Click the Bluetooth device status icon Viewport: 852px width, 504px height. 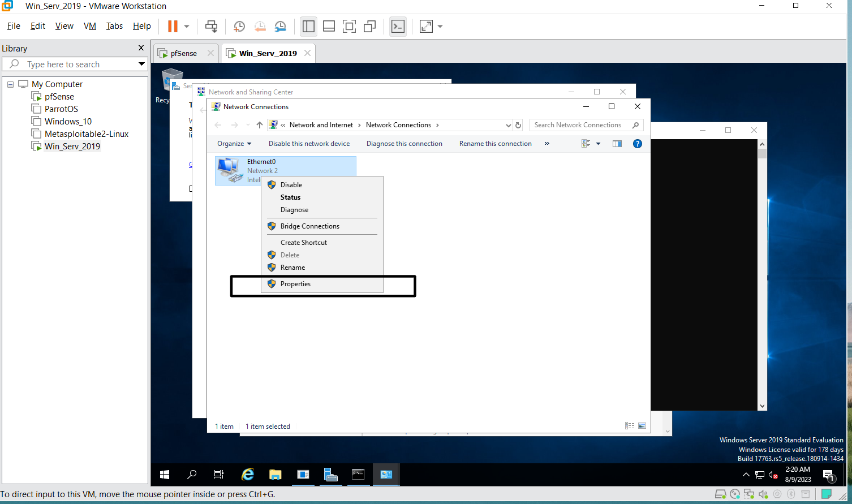click(791, 494)
